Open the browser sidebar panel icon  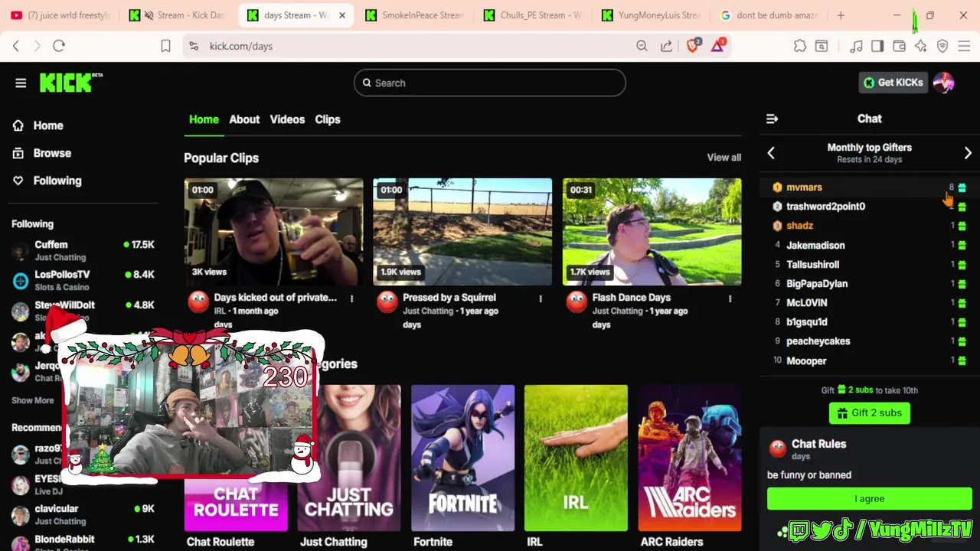[x=877, y=46]
